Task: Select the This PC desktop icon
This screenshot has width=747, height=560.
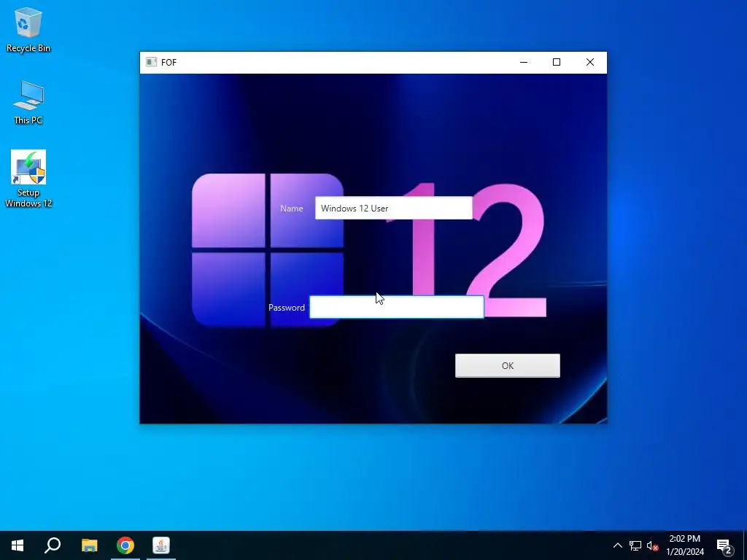Action: tap(28, 103)
